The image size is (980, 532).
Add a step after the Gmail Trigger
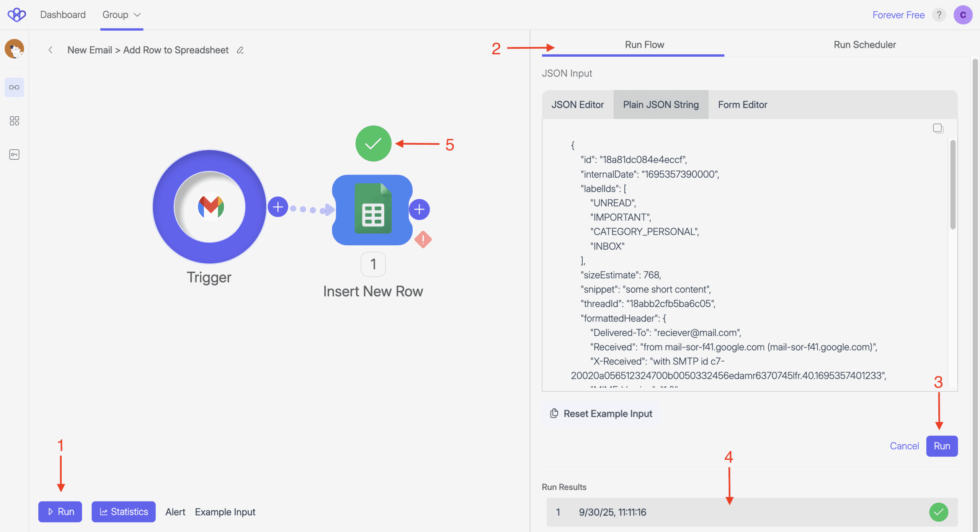(278, 207)
